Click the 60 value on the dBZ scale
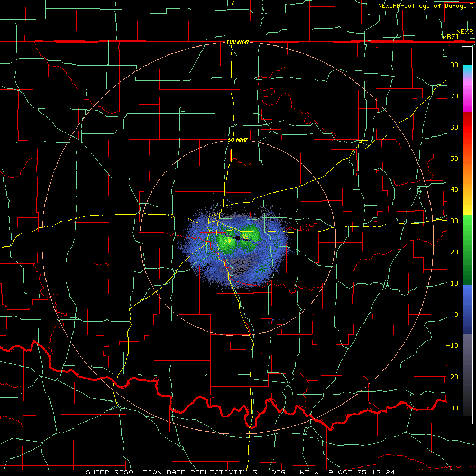Viewport: 476px width, 476px height. click(454, 127)
